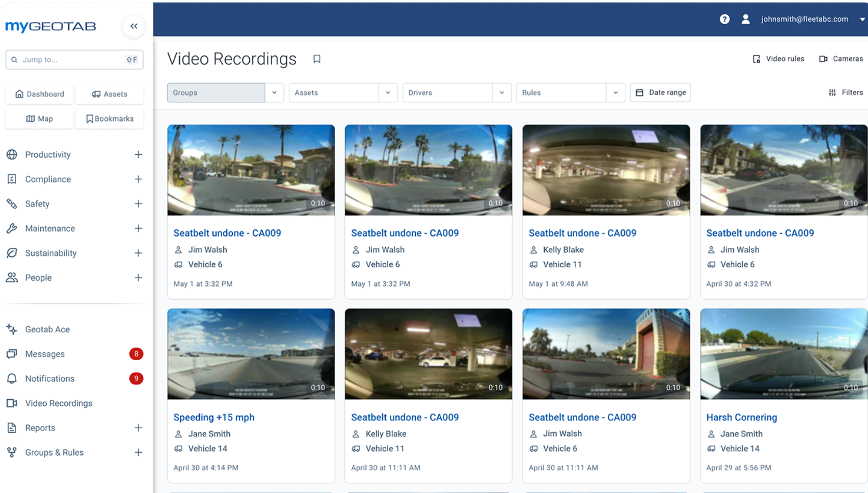Click the myGeotab logo
This screenshot has height=493, width=868.
pos(50,26)
